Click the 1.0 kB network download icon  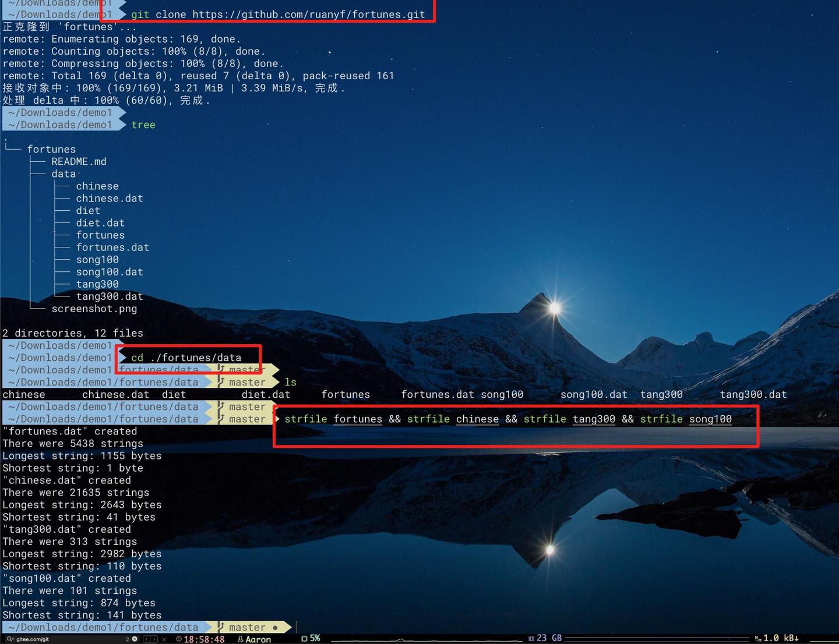pos(757,638)
